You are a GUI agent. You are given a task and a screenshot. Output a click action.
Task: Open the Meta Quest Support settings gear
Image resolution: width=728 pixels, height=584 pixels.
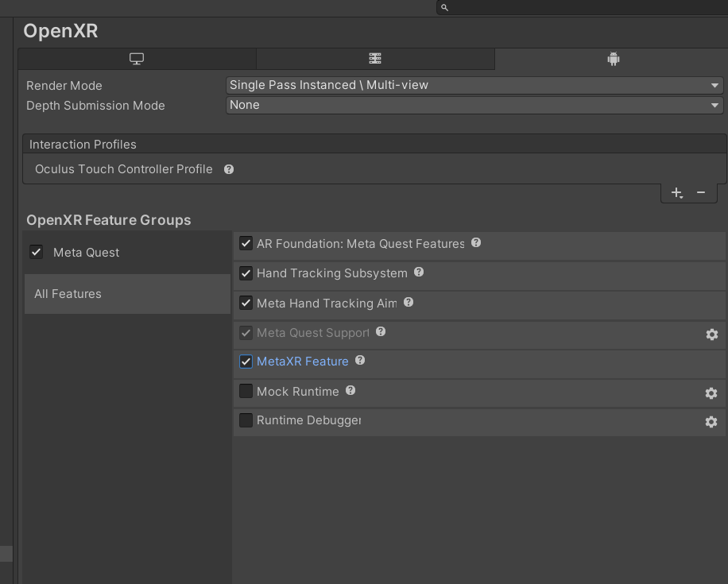(711, 335)
